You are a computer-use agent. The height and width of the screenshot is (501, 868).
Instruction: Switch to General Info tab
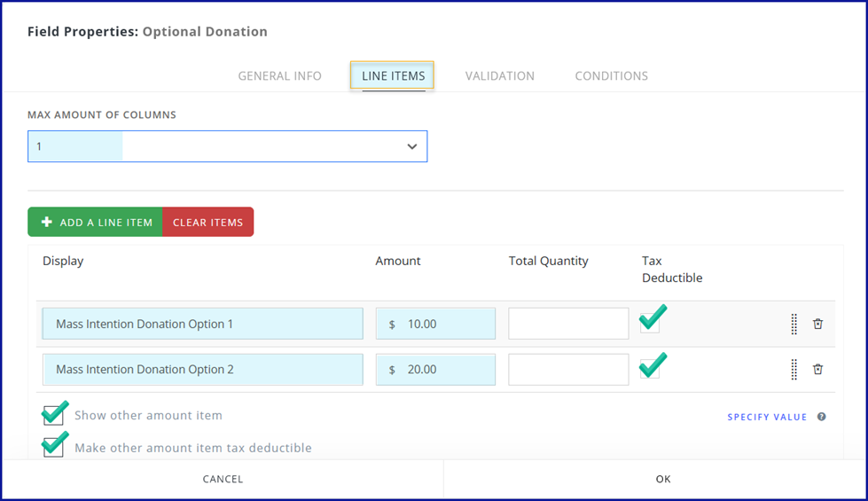[279, 76]
